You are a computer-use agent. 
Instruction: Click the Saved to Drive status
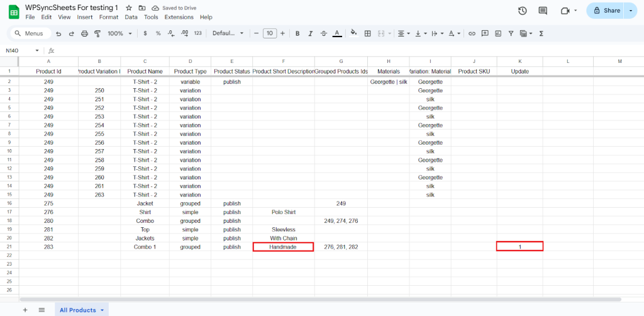175,8
